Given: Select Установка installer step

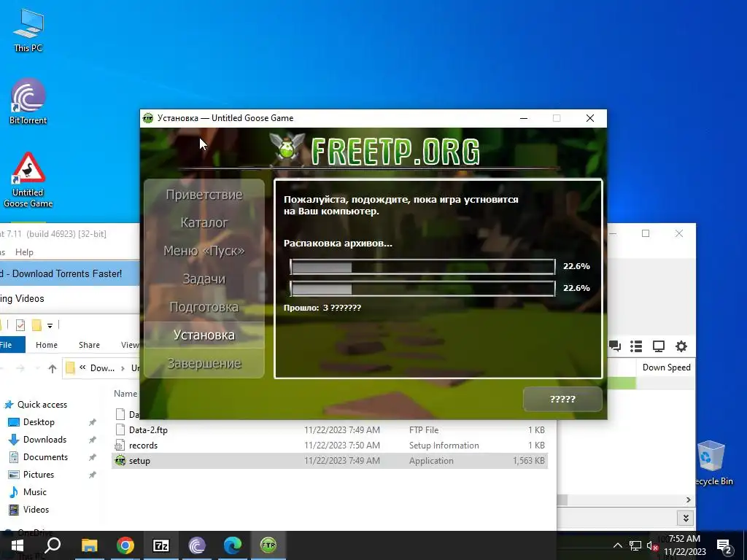Looking at the screenshot, I should 204,335.
